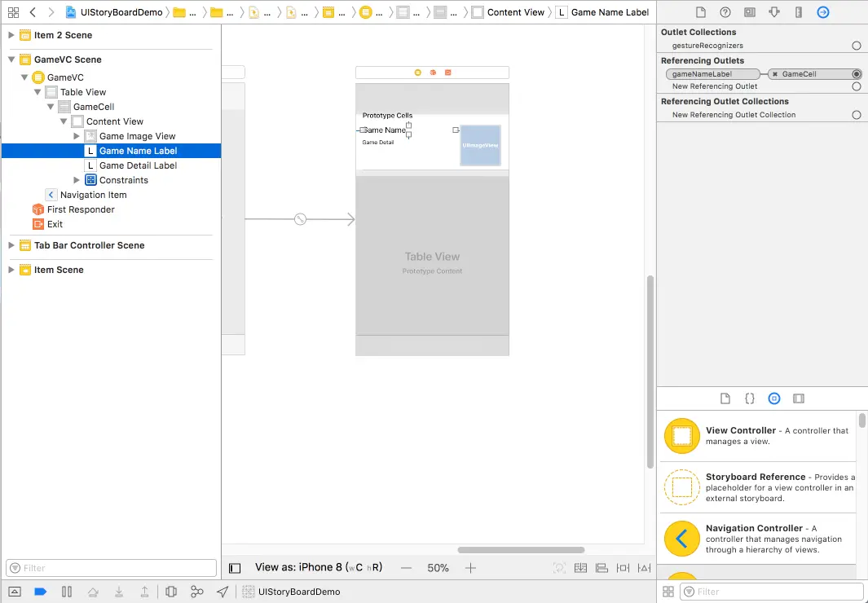This screenshot has width=868, height=603.
Task: Show the Object library tab
Action: pos(774,398)
